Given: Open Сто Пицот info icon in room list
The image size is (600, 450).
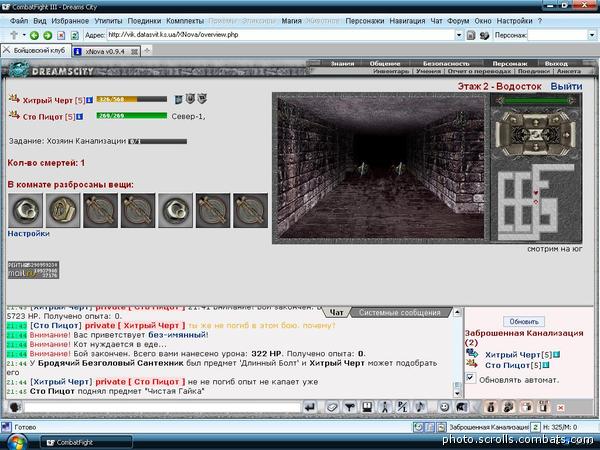Looking at the screenshot, I should coord(546,365).
